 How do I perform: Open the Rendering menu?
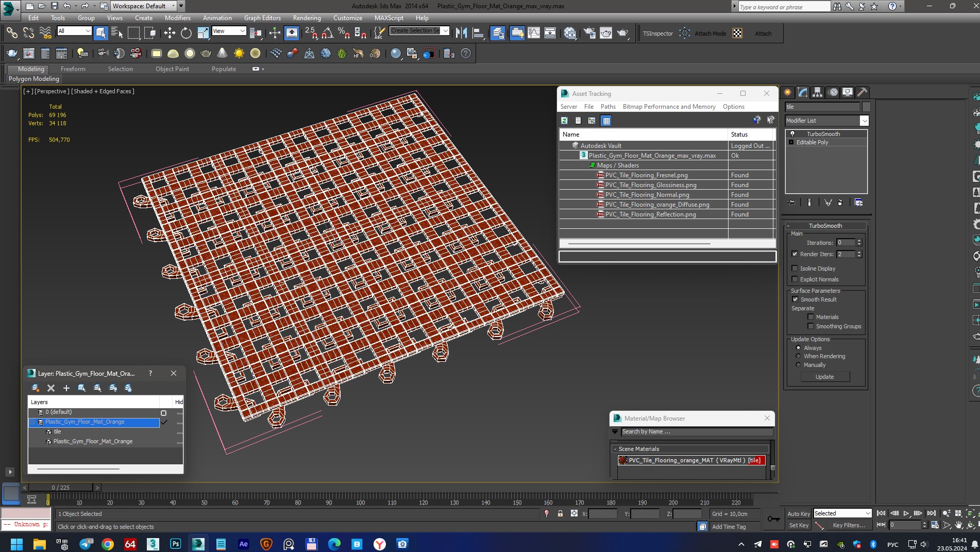pos(307,18)
